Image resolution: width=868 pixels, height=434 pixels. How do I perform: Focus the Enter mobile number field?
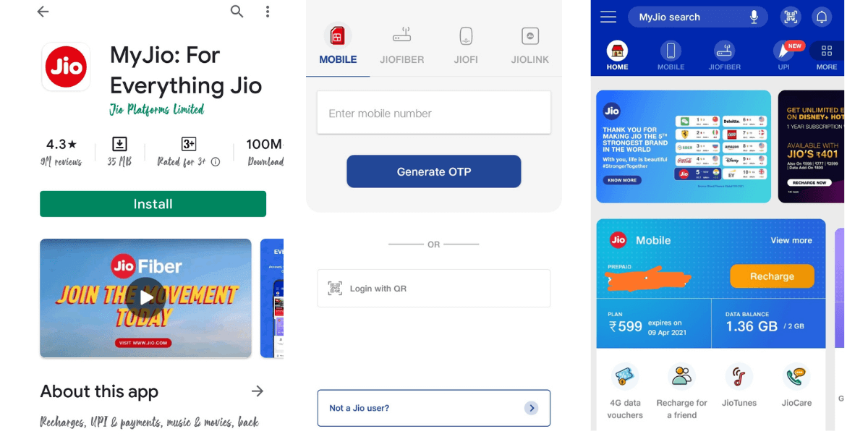pyautogui.click(x=434, y=113)
